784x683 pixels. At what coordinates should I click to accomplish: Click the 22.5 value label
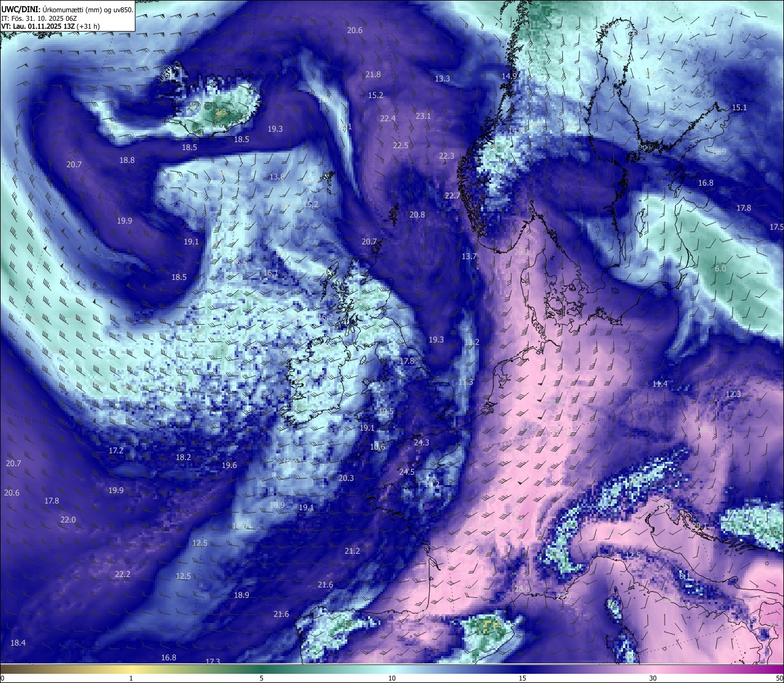[x=401, y=146]
